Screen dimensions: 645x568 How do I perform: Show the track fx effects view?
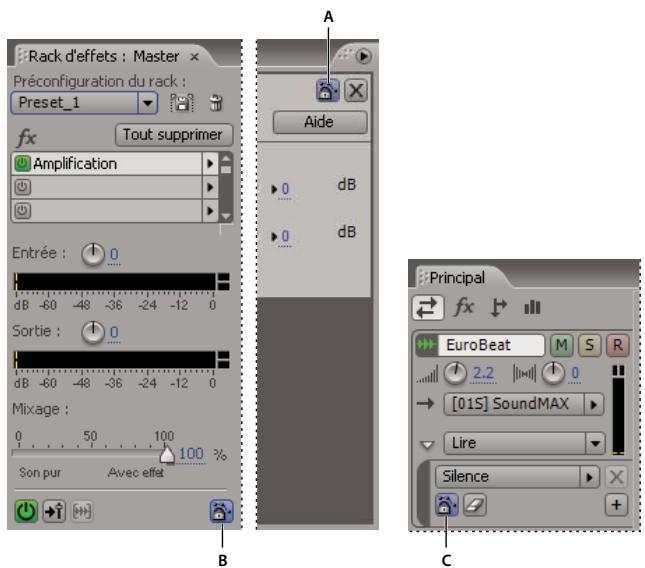[x=464, y=307]
